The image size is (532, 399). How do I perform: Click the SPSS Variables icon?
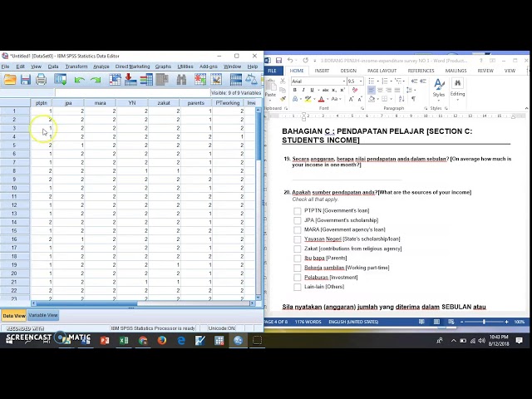[146, 80]
